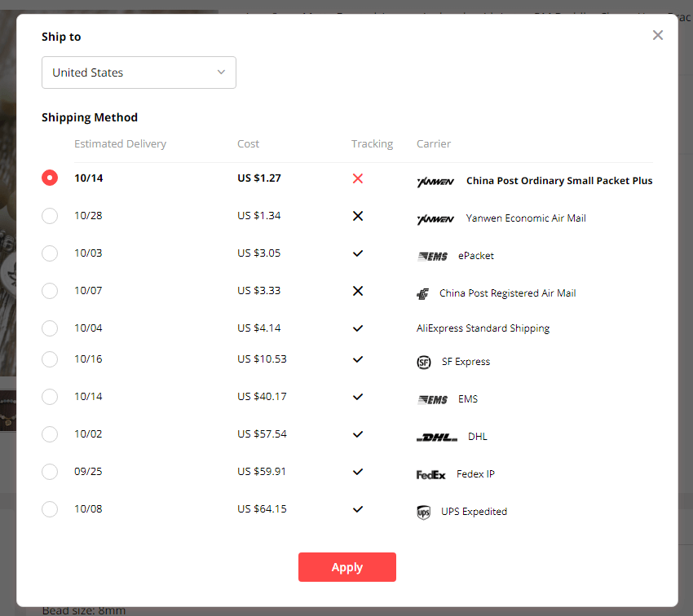The width and height of the screenshot is (693, 616).
Task: Click the red no-tracking X icon
Action: (x=357, y=178)
